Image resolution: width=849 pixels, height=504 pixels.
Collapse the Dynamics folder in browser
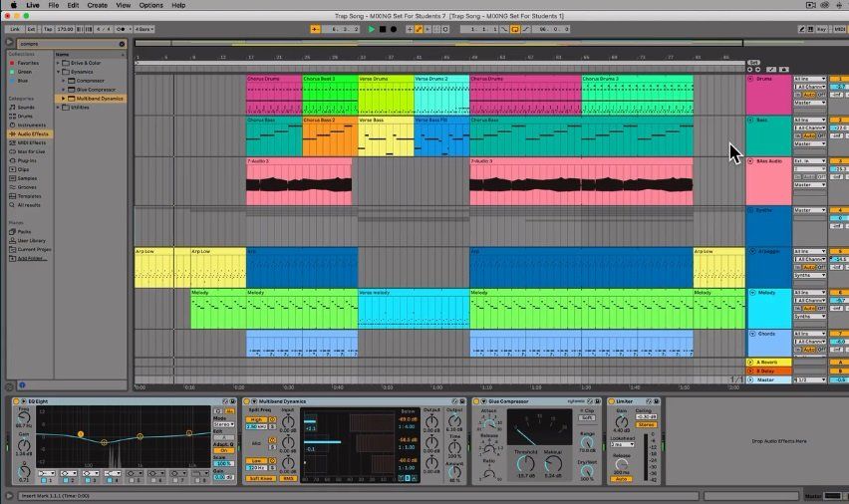point(60,72)
